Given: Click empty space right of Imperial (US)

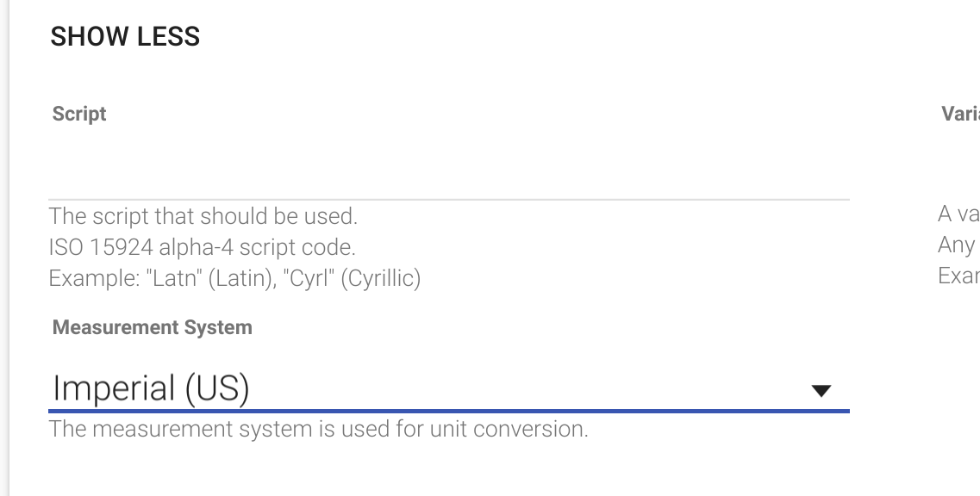Looking at the screenshot, I should [525, 387].
